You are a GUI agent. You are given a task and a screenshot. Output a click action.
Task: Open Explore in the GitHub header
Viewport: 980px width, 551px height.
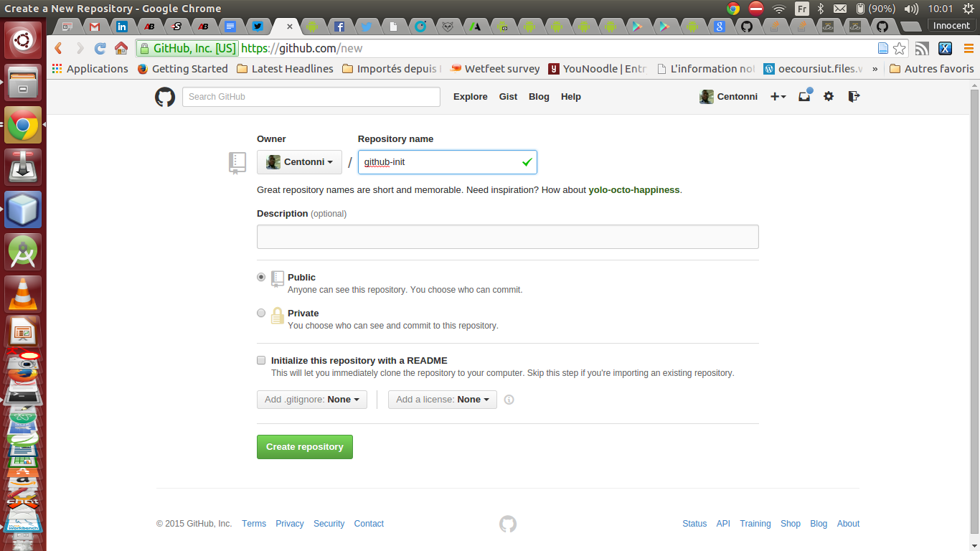pyautogui.click(x=471, y=97)
